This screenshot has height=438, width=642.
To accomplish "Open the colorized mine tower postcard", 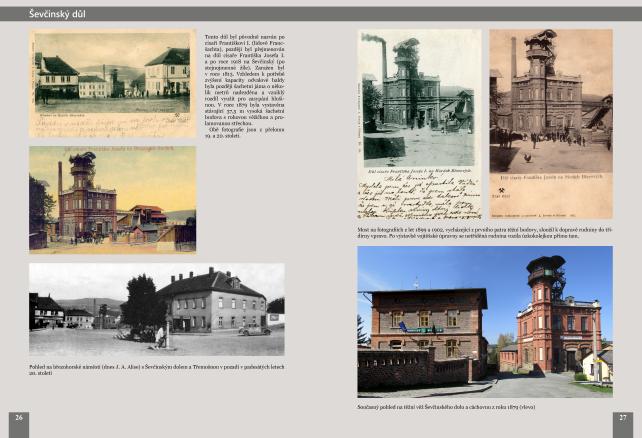I will tap(111, 199).
